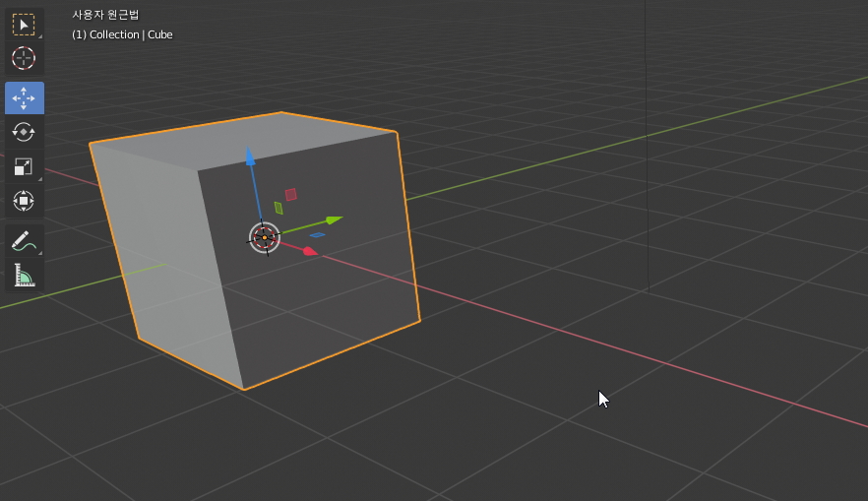Activate the 3D Cursor tool
Viewport: 868px width, 501px height.
tap(24, 58)
